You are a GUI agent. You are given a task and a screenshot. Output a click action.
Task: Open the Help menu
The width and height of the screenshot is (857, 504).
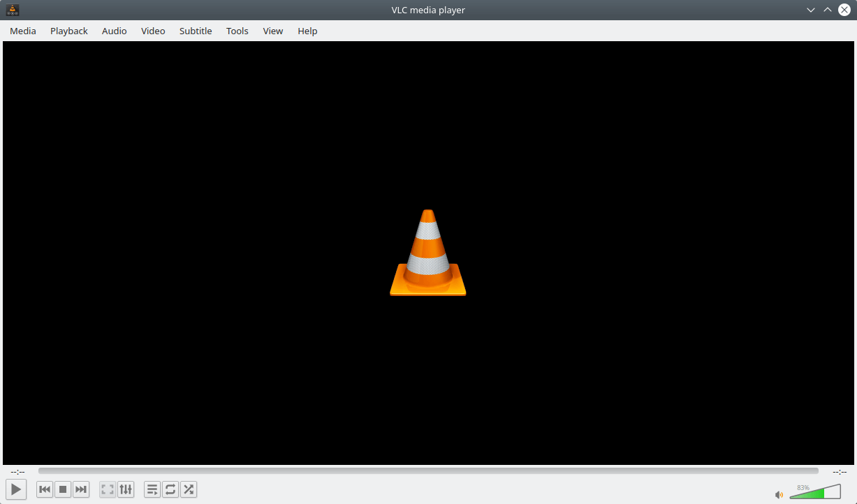pos(307,31)
